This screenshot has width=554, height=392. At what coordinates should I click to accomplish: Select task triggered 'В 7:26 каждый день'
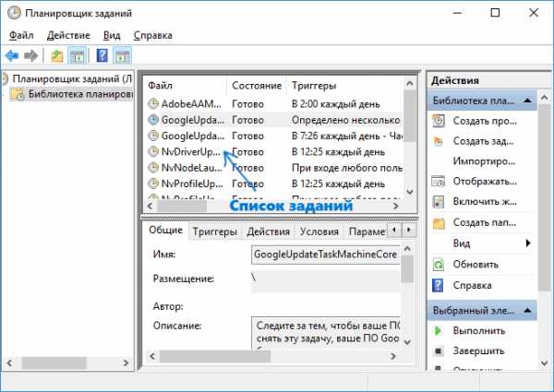274,136
